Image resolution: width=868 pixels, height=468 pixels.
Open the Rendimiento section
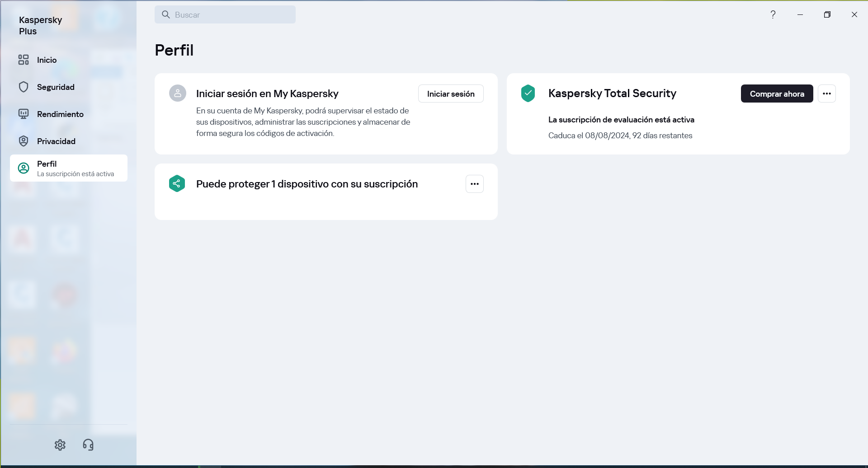[x=68, y=114]
